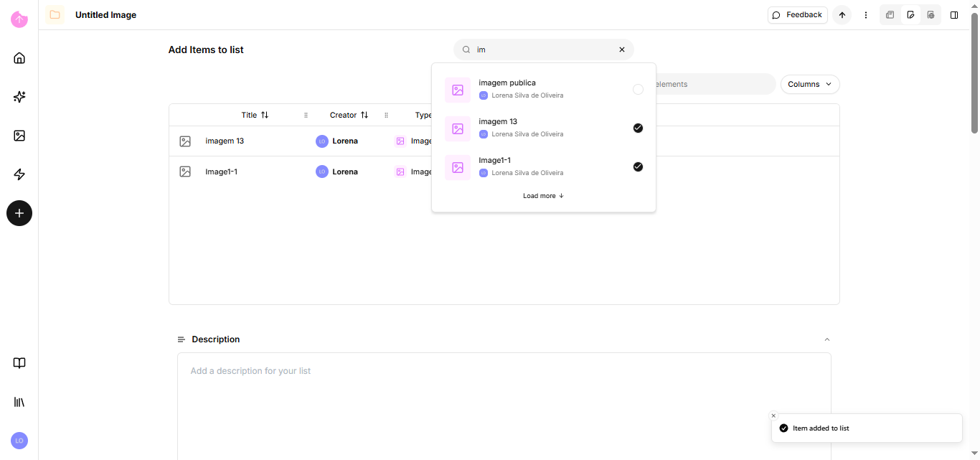Click the upload arrow icon in header
Viewport: 980px width, 460px height.
(x=842, y=15)
